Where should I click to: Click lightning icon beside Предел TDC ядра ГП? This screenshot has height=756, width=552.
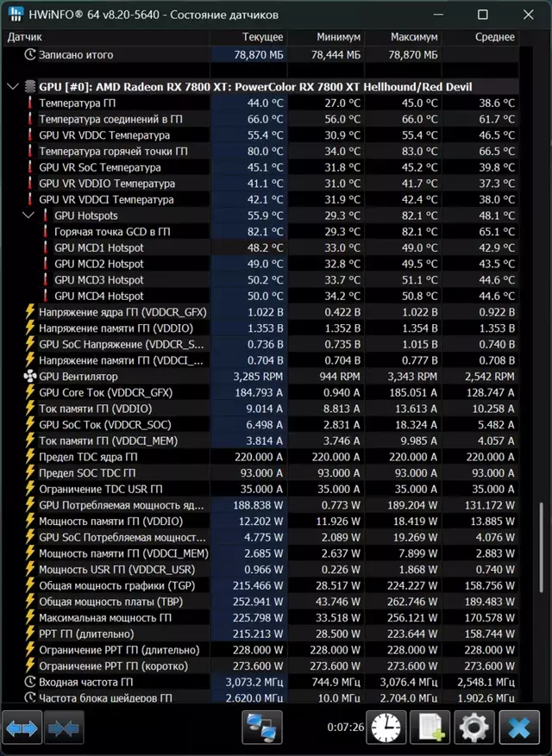point(30,457)
